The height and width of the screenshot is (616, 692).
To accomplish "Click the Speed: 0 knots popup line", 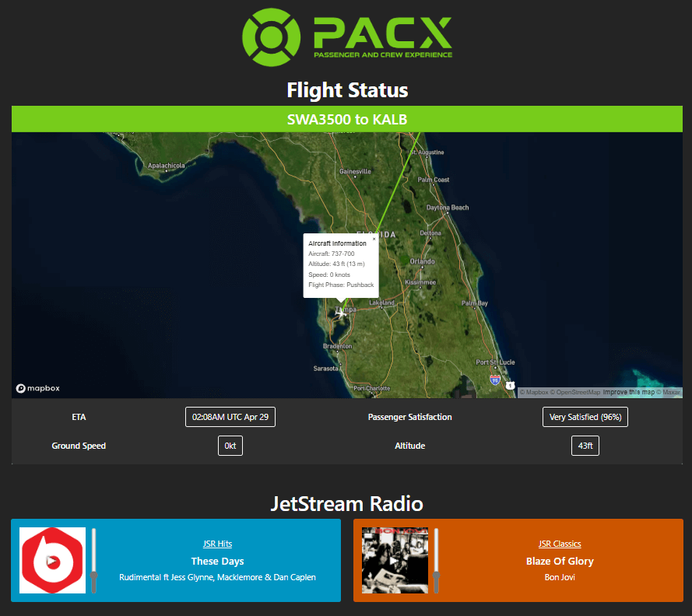I will (x=329, y=275).
